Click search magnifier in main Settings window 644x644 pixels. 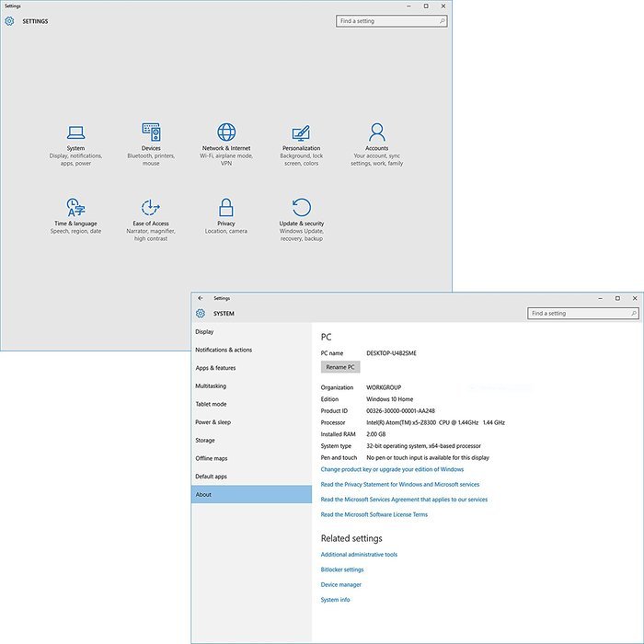(x=442, y=21)
